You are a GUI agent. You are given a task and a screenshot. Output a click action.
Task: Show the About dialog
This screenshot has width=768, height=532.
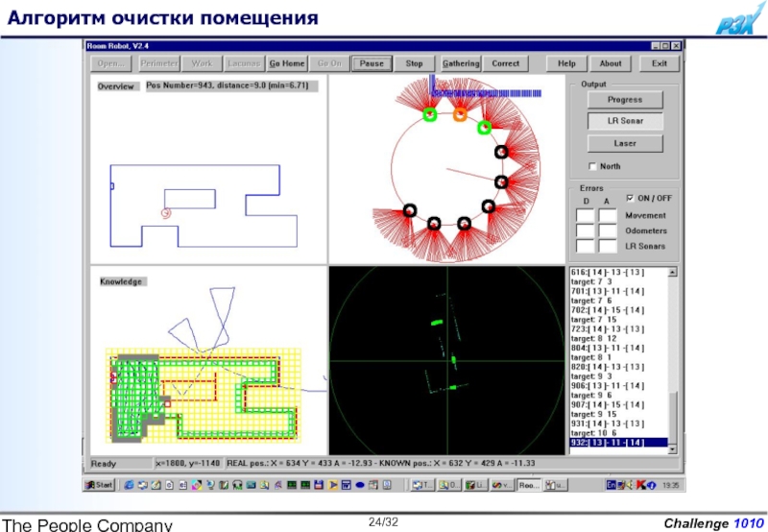[x=611, y=63]
